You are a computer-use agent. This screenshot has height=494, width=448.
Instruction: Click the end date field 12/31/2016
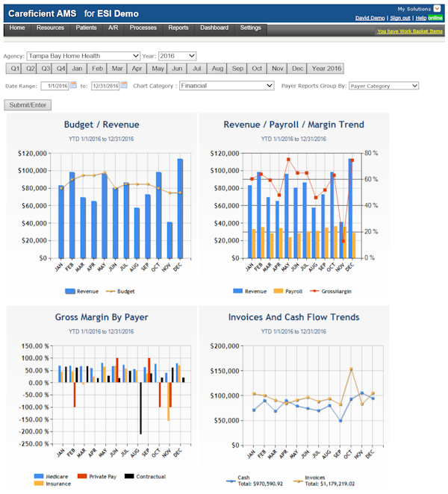[x=105, y=86]
